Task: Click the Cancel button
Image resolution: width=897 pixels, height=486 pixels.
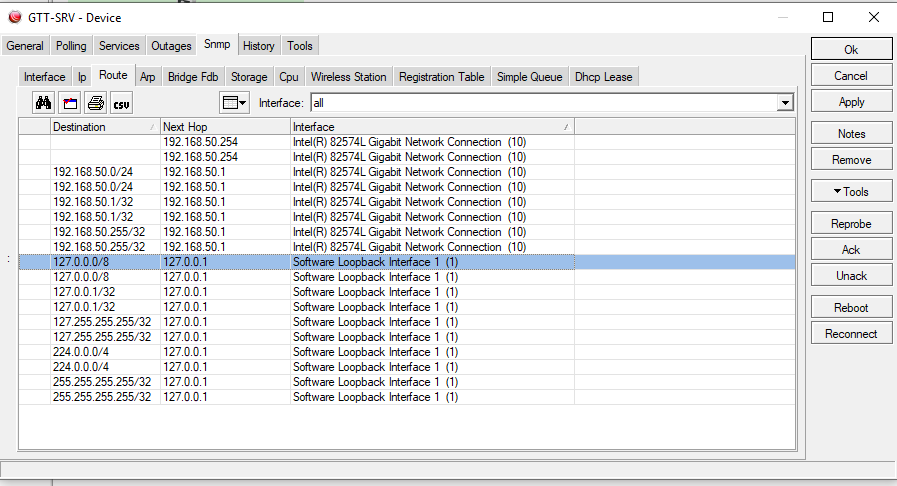Action: pos(851,75)
